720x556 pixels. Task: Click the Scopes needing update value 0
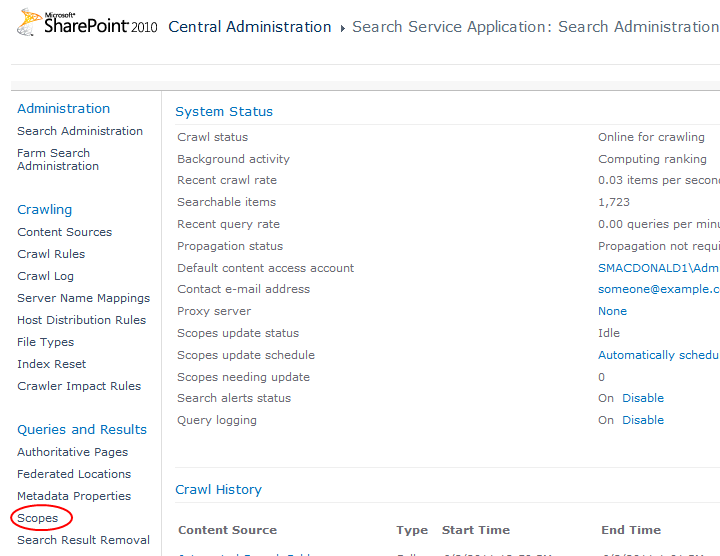point(602,377)
